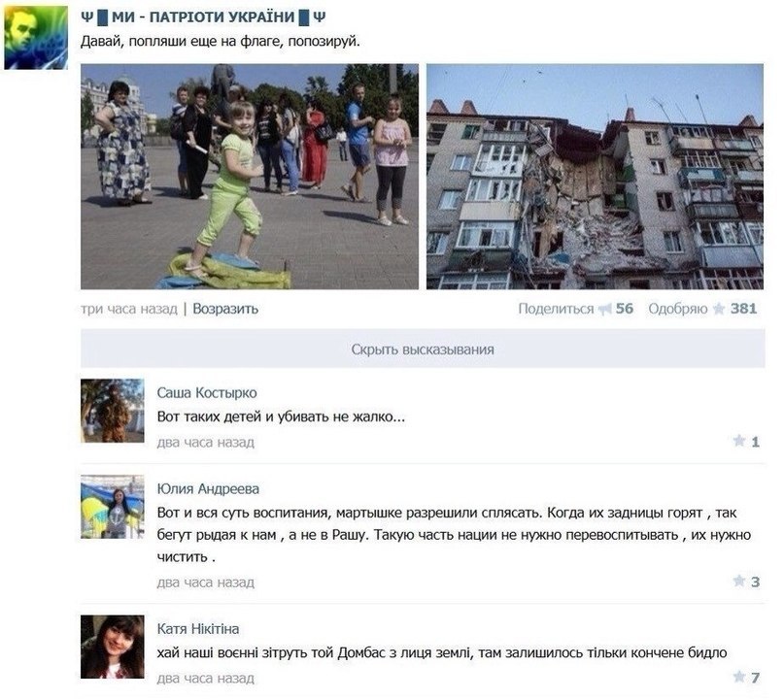784x699 pixels.
Task: Click the Одобряю like text
Action: tap(678, 309)
